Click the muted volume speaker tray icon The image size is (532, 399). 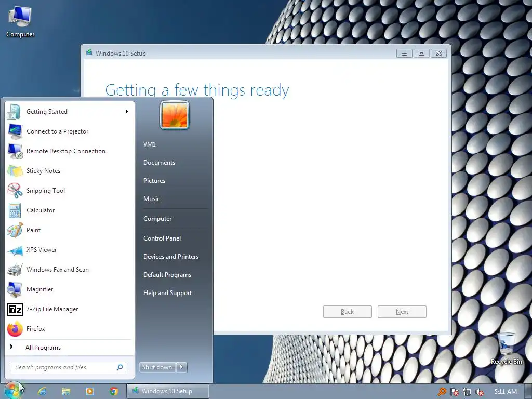(480, 392)
